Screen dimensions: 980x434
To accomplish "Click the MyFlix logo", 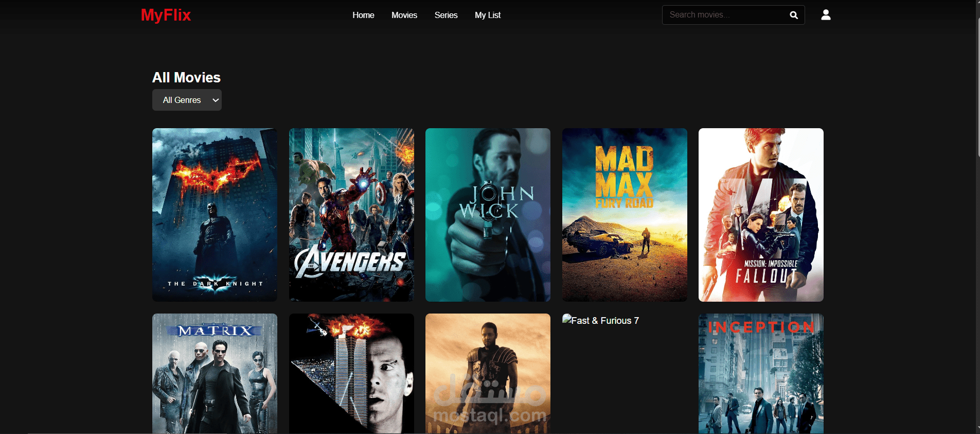I will click(166, 15).
